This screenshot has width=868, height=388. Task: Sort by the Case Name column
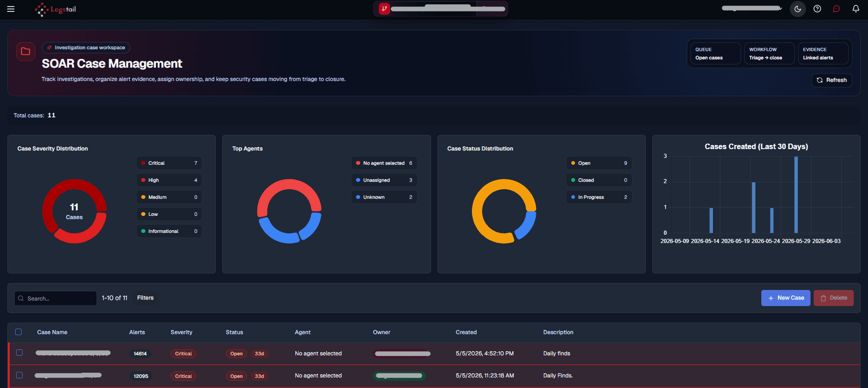tap(52, 332)
